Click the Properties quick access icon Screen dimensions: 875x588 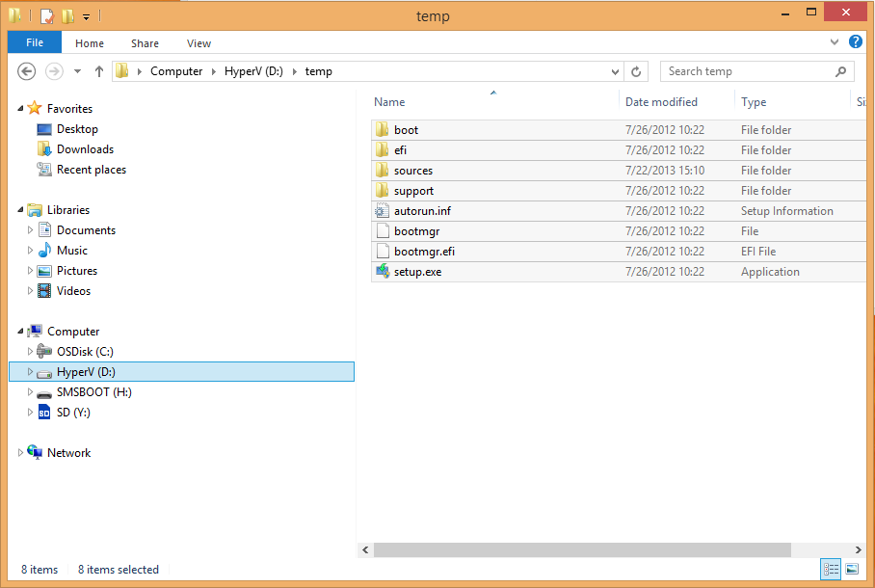[x=47, y=15]
